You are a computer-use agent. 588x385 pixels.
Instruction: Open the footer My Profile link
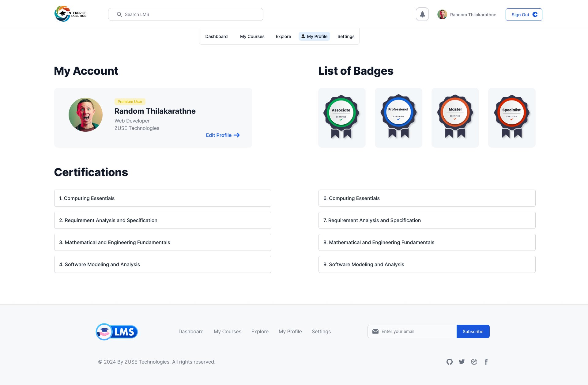290,331
